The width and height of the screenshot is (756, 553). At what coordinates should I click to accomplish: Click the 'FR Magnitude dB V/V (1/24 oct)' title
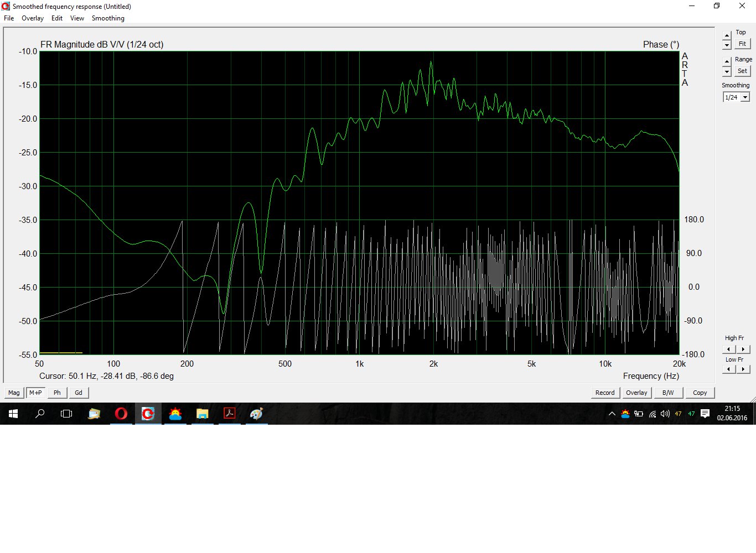(102, 45)
